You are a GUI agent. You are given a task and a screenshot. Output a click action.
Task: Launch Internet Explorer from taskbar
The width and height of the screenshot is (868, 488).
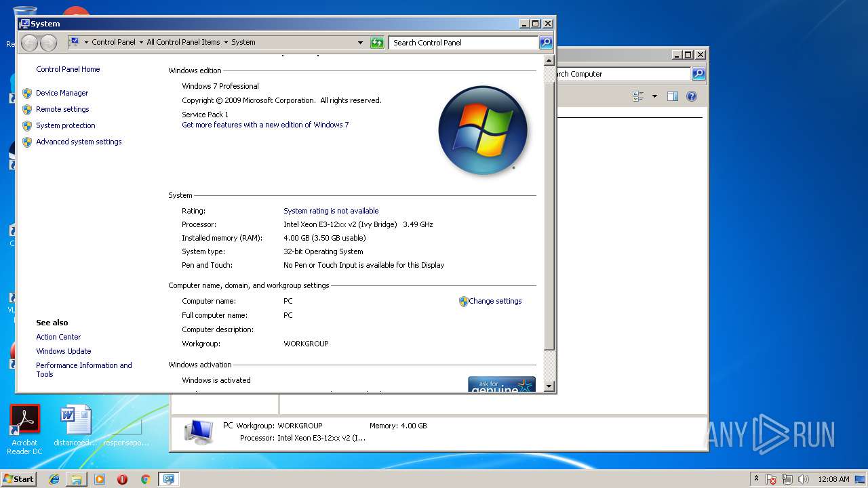(x=54, y=479)
